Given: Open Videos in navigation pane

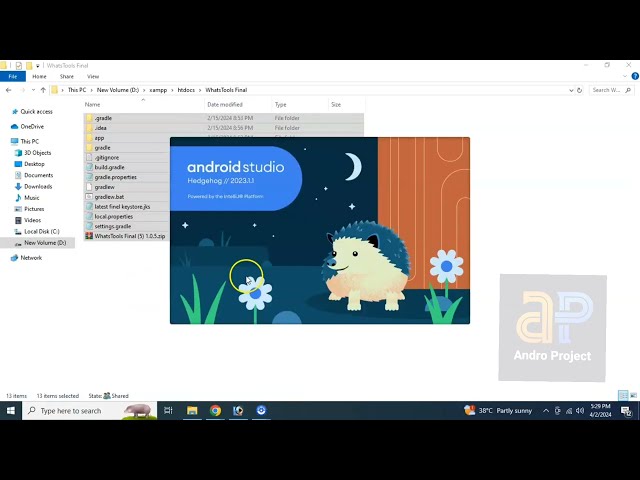Looking at the screenshot, I should (28, 220).
